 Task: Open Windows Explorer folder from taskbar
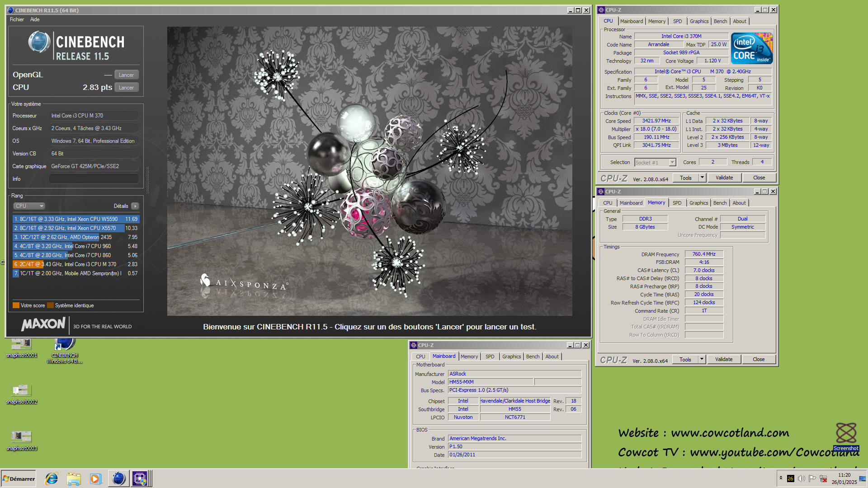[x=73, y=479]
